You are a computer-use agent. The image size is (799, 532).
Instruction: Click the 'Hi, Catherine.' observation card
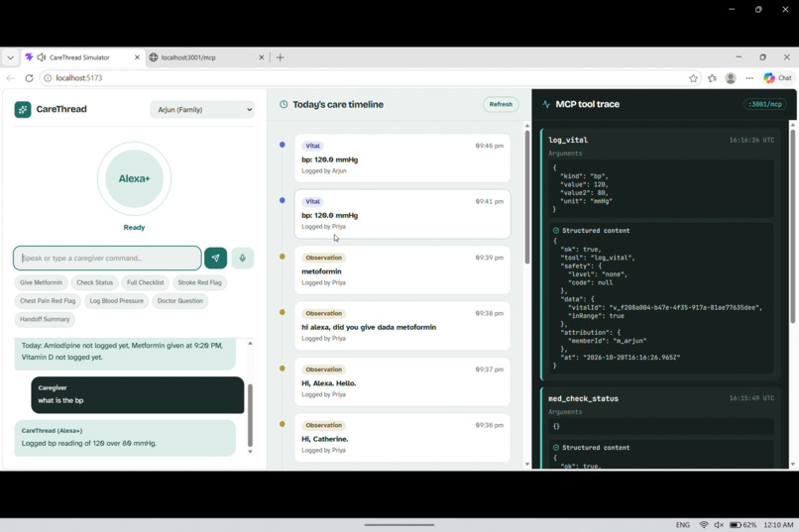[402, 438]
